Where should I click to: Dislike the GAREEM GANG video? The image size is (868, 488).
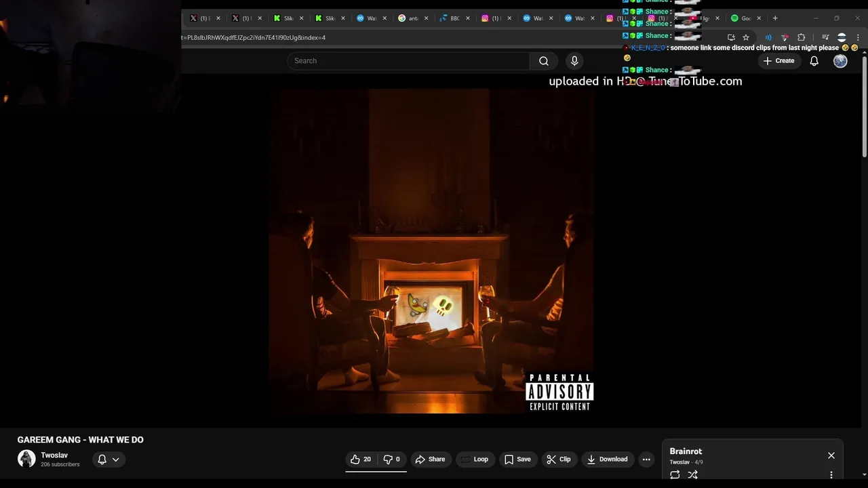392,460
